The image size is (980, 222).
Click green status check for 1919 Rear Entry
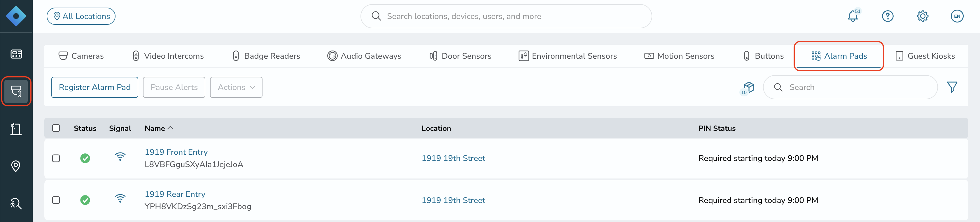click(x=85, y=200)
